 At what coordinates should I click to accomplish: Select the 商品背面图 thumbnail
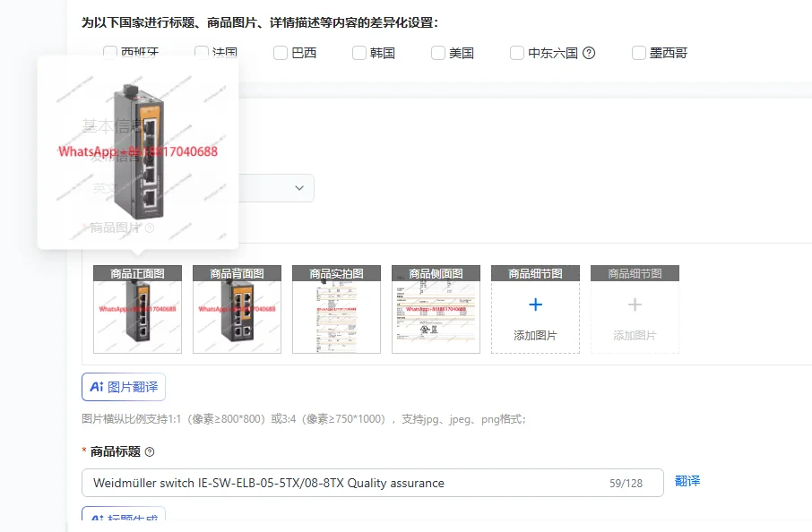point(237,310)
